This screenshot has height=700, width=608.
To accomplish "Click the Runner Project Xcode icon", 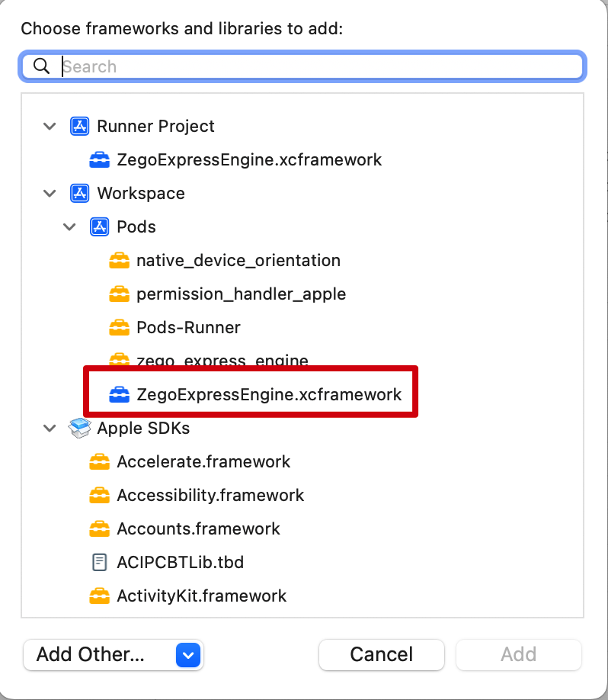I will (80, 127).
